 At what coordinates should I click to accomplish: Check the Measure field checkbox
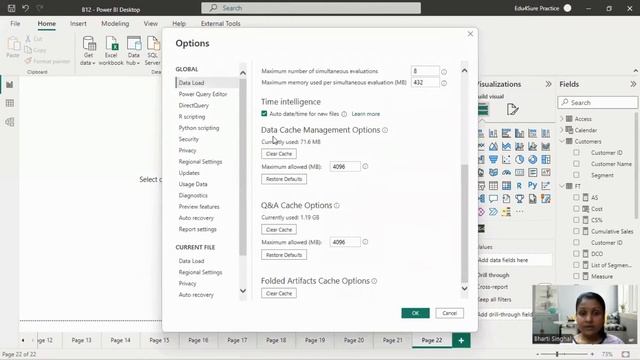(576, 276)
